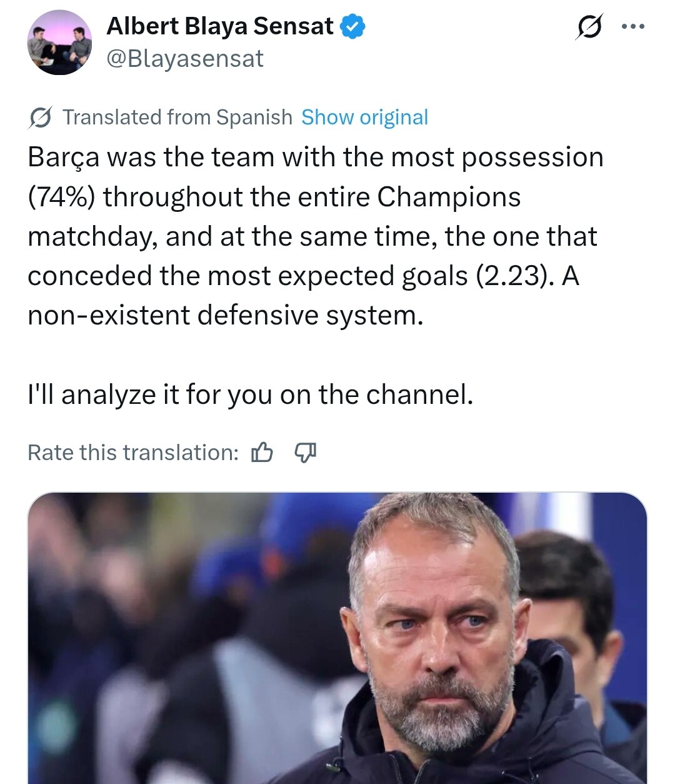
Task: Click the word "Champions" in the tweet
Action: click(449, 197)
